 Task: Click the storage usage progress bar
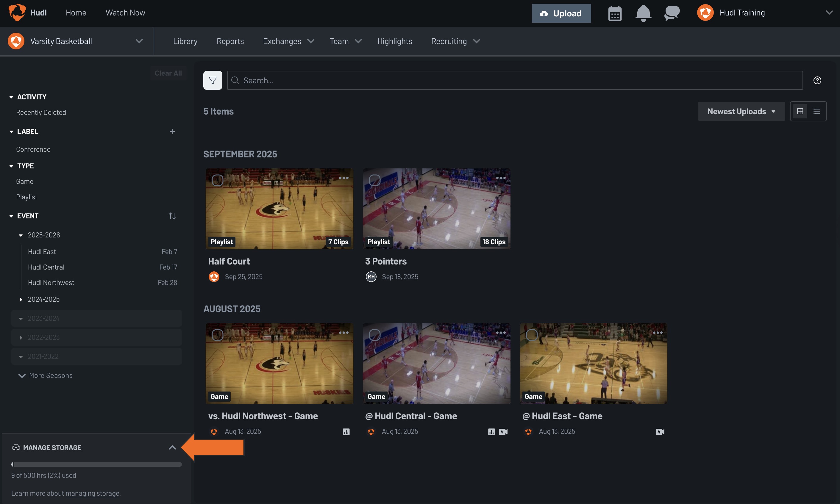tap(96, 464)
